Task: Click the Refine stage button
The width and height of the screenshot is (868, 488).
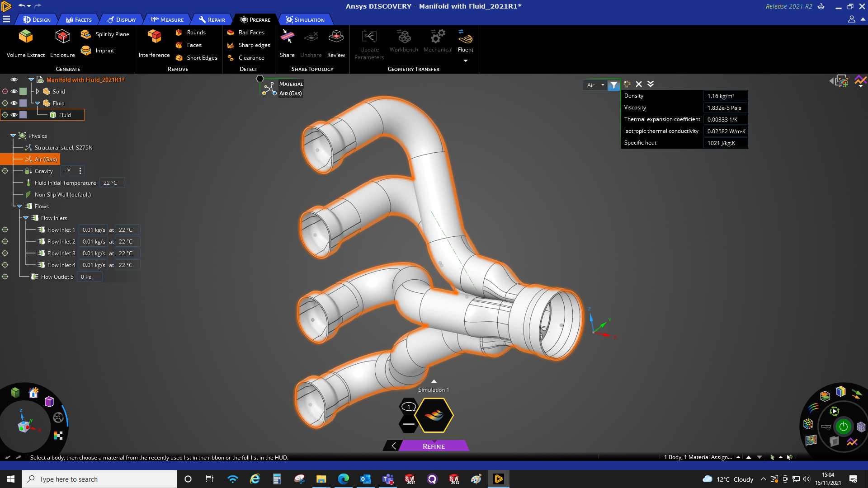Action: 434,446
